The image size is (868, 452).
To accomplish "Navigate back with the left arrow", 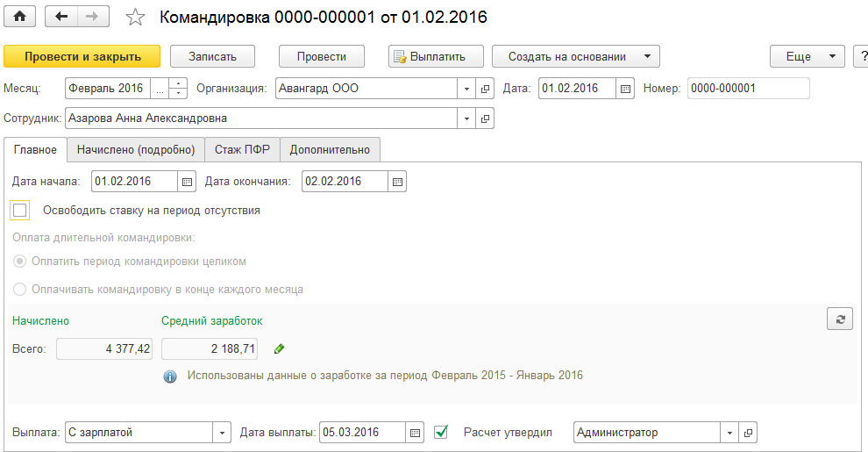I will click(x=60, y=17).
